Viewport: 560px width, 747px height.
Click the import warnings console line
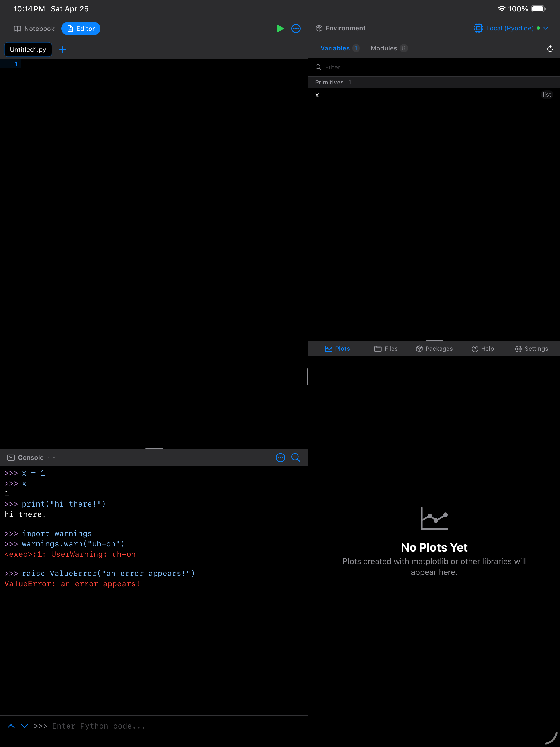(48, 534)
